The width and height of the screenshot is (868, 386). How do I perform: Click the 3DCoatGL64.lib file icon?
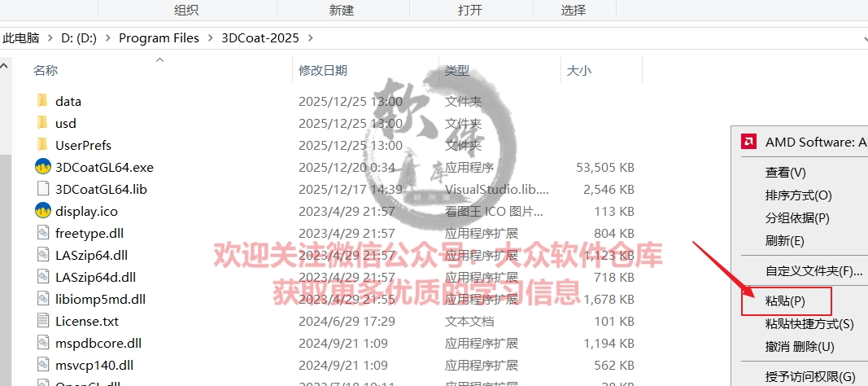coord(42,189)
